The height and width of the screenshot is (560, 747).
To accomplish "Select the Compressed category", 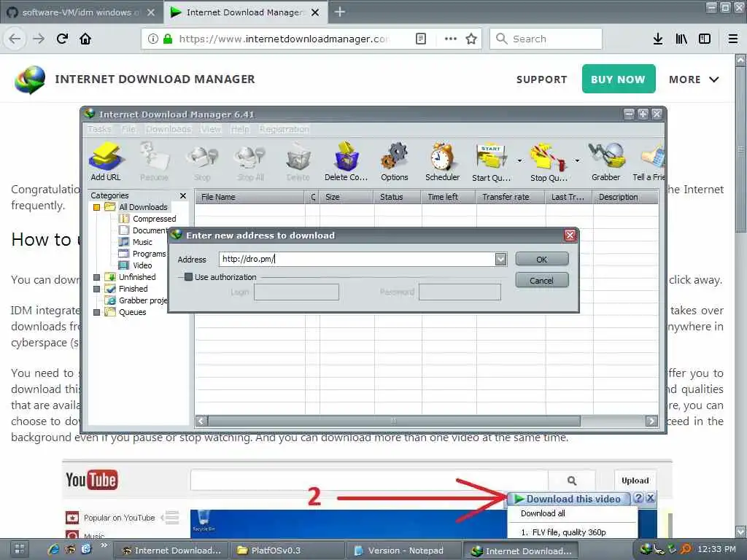I will coord(154,219).
